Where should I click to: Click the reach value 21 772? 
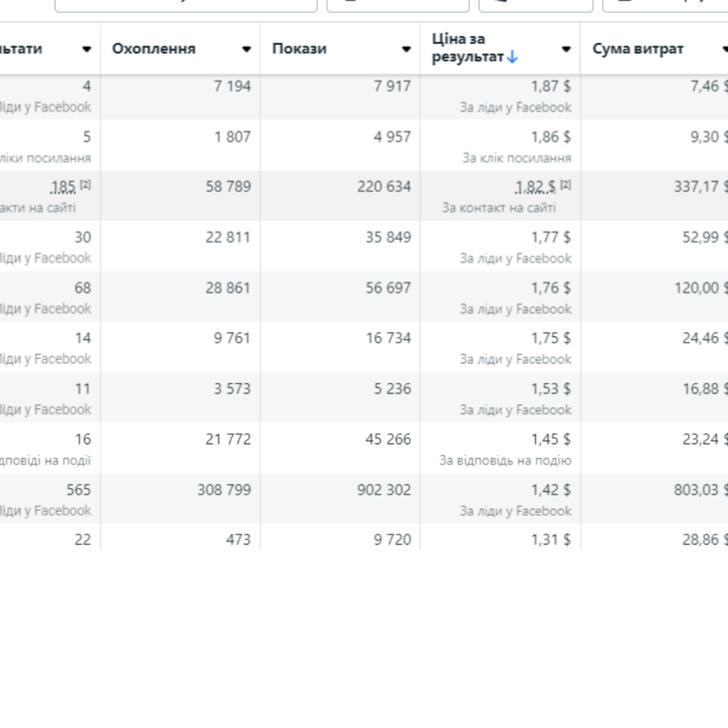tap(228, 439)
